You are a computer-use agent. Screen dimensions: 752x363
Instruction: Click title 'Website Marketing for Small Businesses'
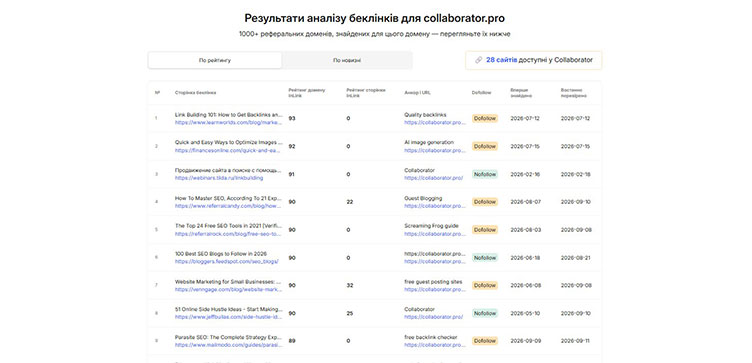[x=229, y=282]
